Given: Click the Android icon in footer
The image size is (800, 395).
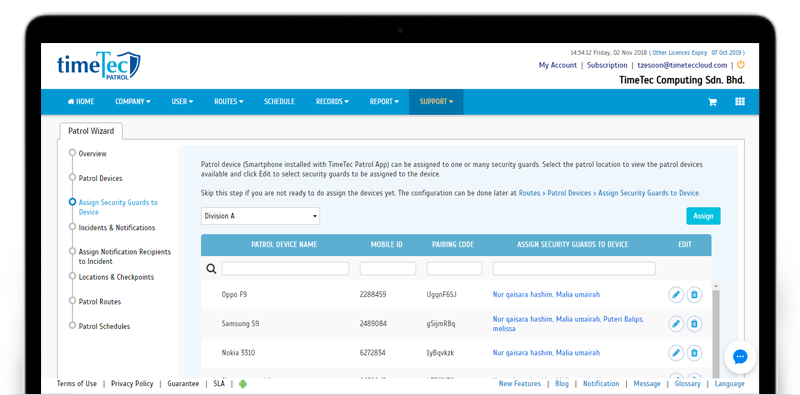Looking at the screenshot, I should point(243,384).
